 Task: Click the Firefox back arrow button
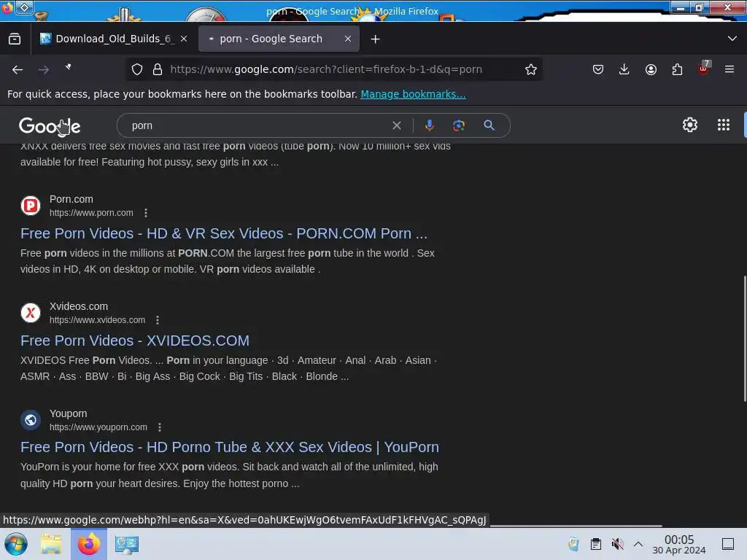tap(18, 69)
